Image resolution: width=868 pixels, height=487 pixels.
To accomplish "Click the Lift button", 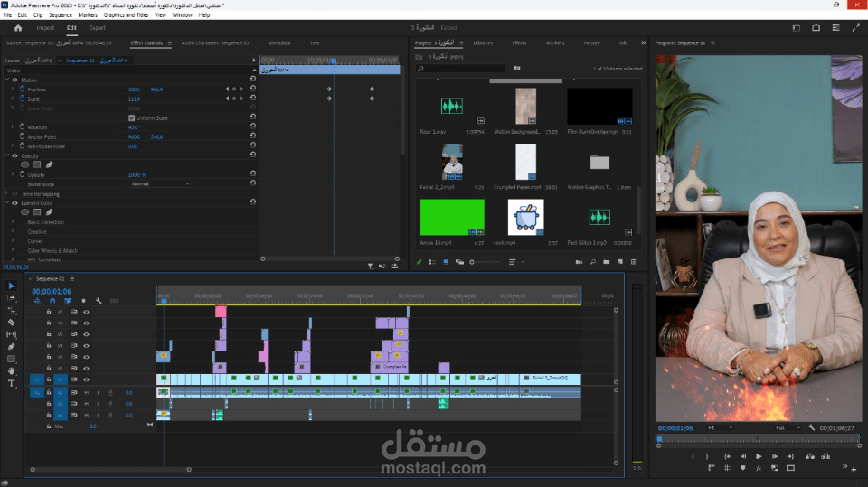I will [x=810, y=456].
